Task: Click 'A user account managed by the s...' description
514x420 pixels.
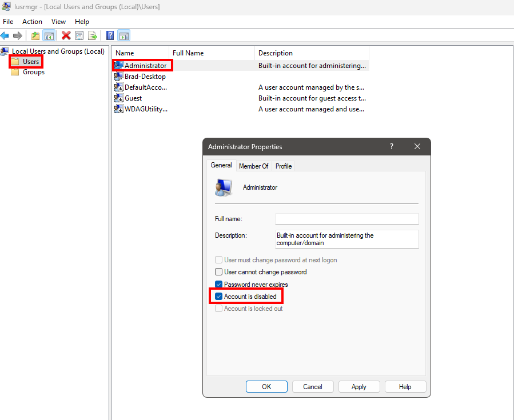Action: click(x=311, y=87)
